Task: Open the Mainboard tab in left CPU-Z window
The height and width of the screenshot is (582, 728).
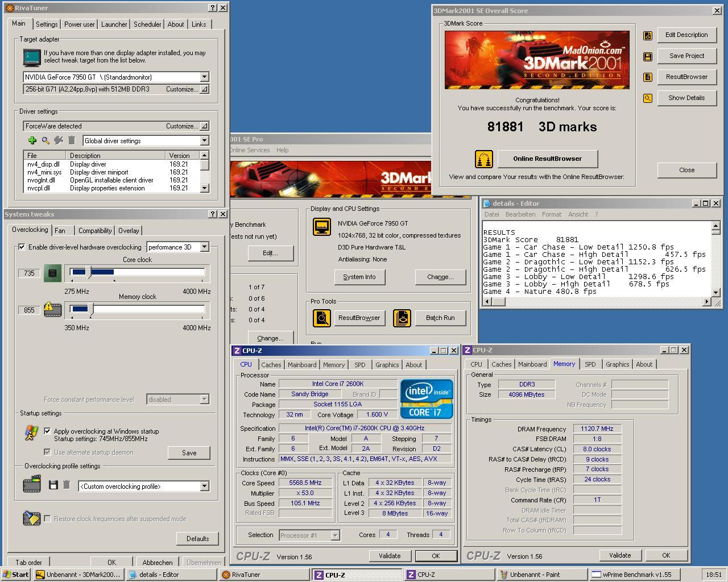Action: coord(302,365)
